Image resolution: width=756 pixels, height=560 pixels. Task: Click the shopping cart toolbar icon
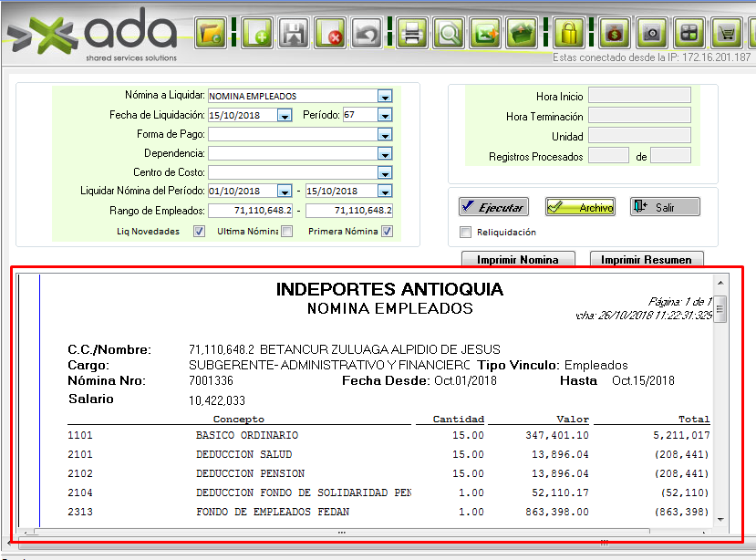(x=727, y=34)
